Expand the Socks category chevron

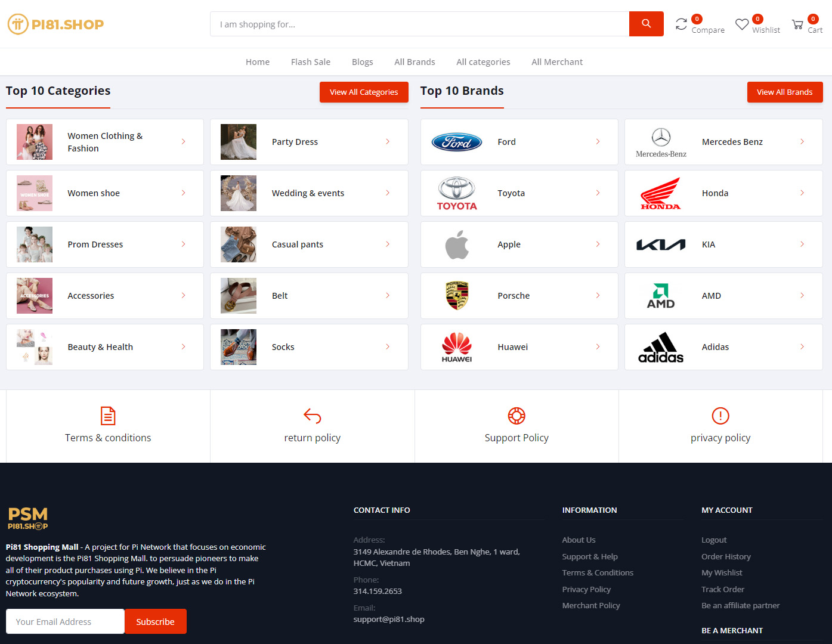(388, 347)
